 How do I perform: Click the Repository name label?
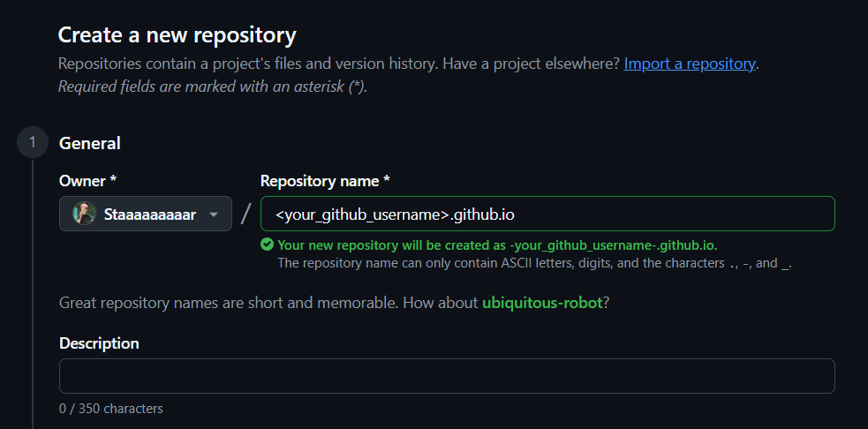coord(325,181)
